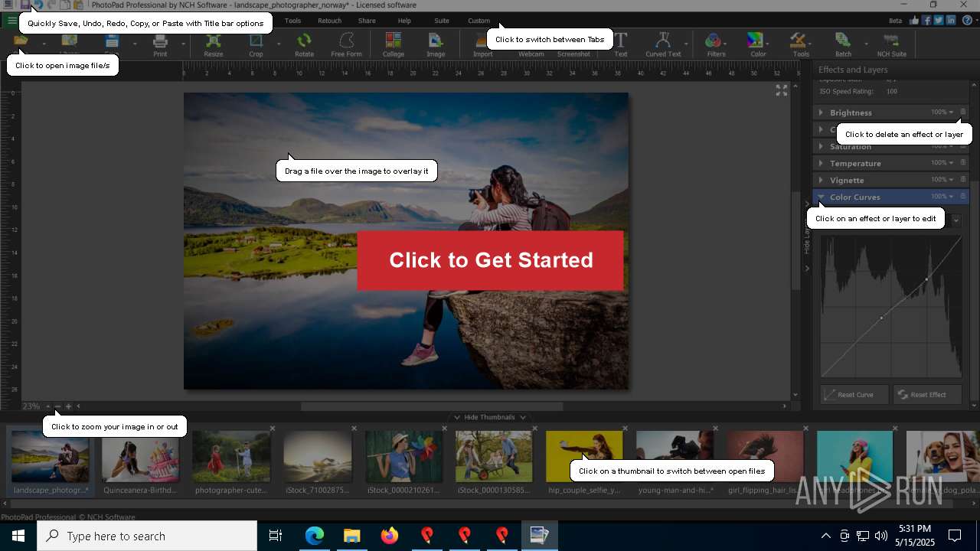Viewport: 980px width, 551px height.
Task: Open the NCH Suite toolbar icon
Action: (x=891, y=44)
